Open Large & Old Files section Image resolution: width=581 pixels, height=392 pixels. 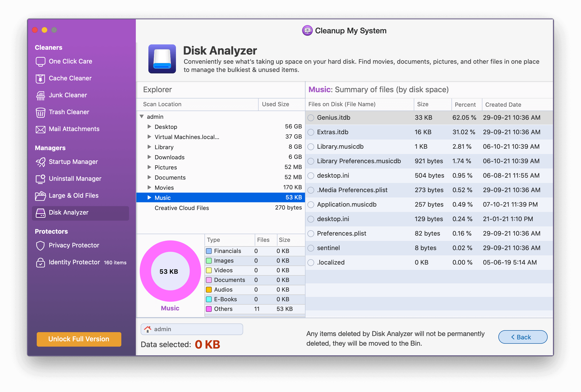tap(73, 196)
